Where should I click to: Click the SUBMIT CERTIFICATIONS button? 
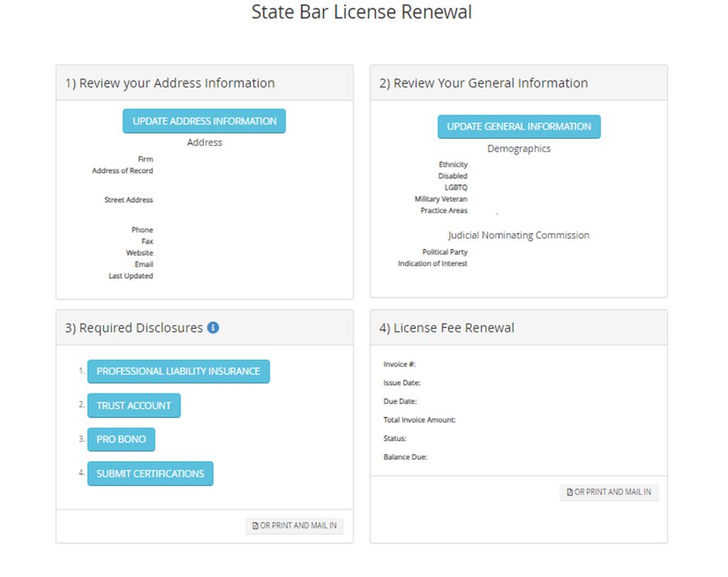coord(150,473)
